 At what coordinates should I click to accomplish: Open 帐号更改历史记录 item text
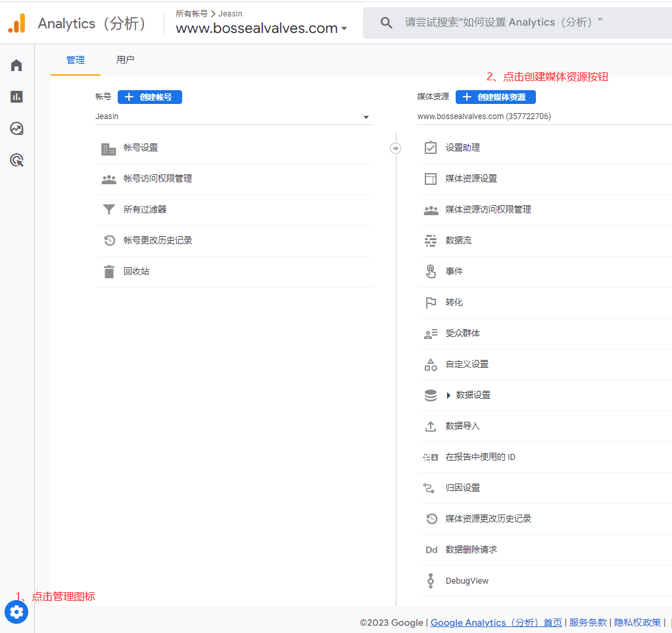pos(158,241)
